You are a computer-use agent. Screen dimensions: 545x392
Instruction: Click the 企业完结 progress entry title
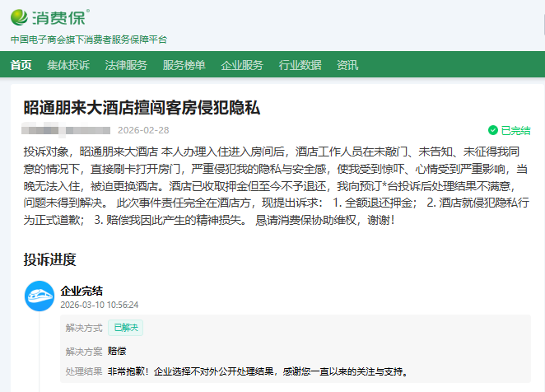click(82, 291)
